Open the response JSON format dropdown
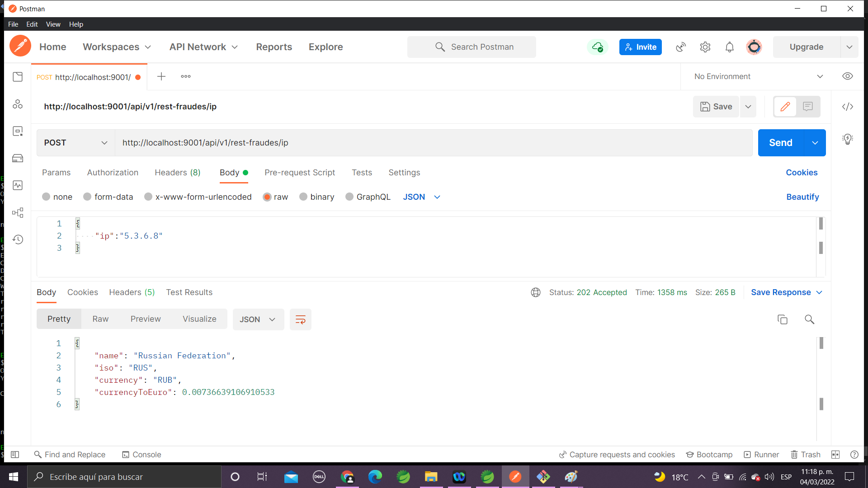Image resolution: width=868 pixels, height=488 pixels. 258,319
